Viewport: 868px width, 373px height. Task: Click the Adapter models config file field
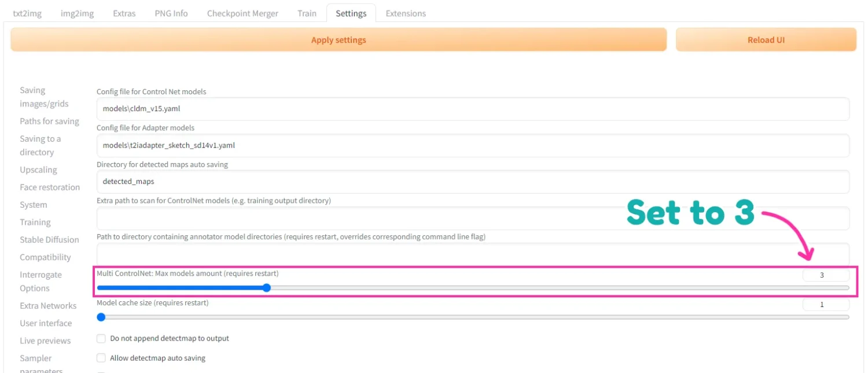[x=473, y=145]
